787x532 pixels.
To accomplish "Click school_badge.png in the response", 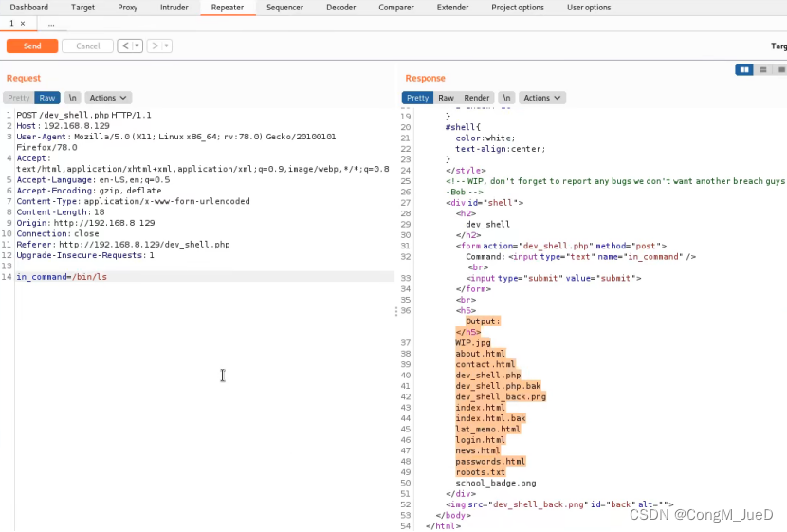I will click(496, 483).
